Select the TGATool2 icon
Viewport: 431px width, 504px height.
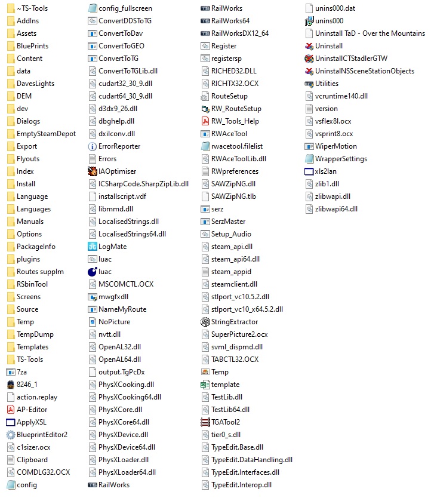pos(205,422)
